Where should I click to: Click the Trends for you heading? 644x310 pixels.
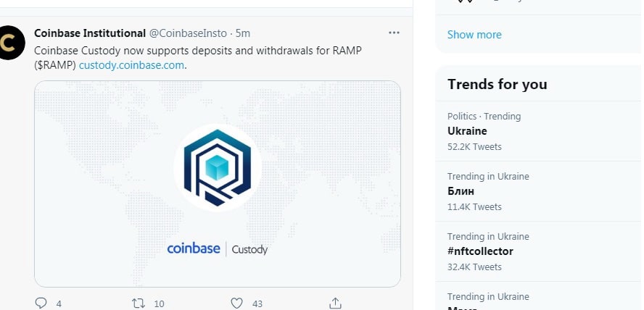coord(497,84)
